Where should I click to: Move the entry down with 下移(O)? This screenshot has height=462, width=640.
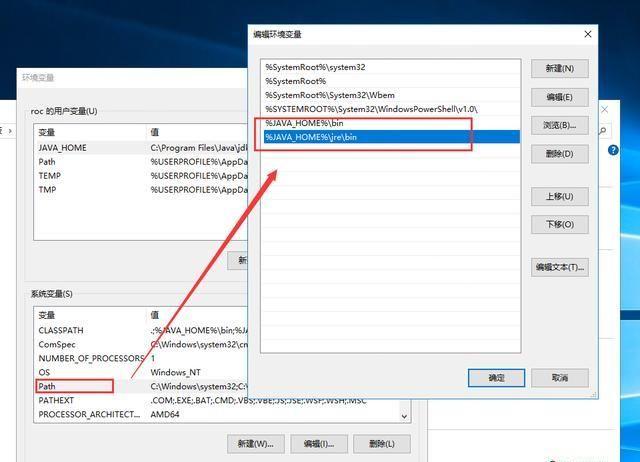(560, 224)
